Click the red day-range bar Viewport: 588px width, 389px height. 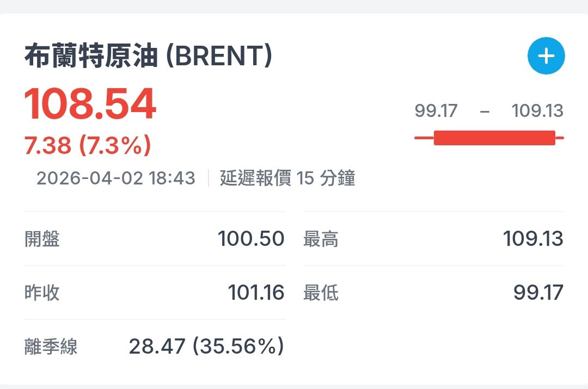494,138
